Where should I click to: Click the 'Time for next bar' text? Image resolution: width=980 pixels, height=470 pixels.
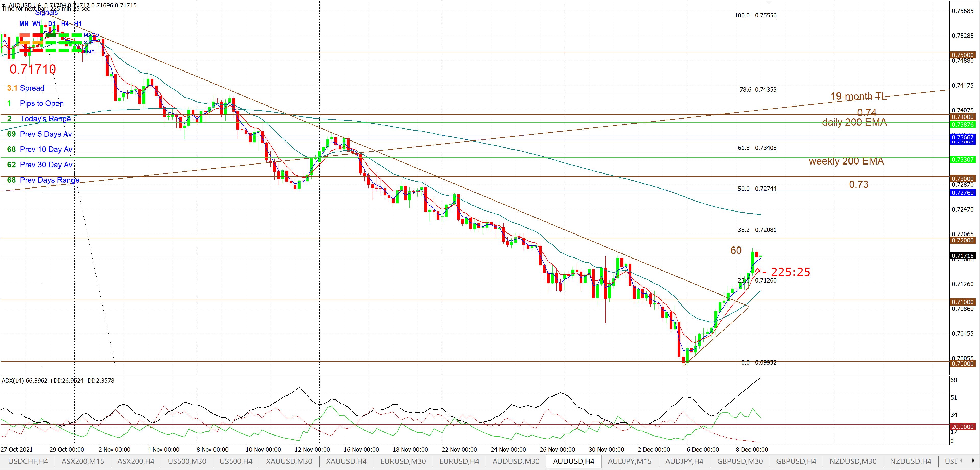pos(46,9)
